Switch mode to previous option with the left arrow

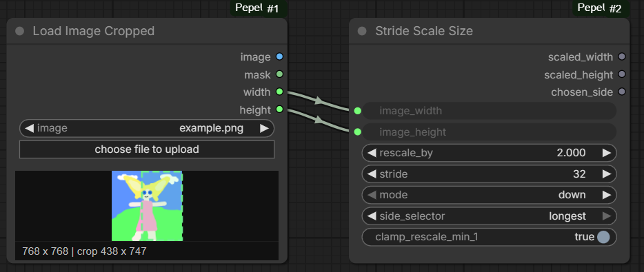(x=371, y=195)
